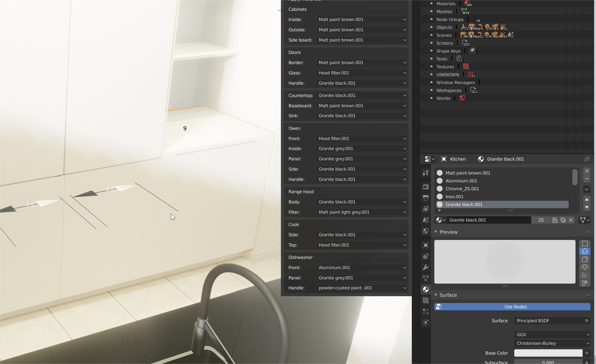596x364 pixels.
Task: Select flat plane preview shape
Action: click(585, 244)
